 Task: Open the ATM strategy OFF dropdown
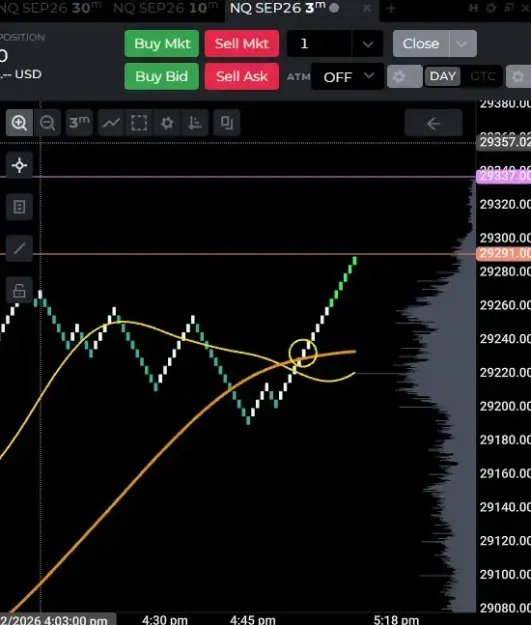(x=347, y=77)
